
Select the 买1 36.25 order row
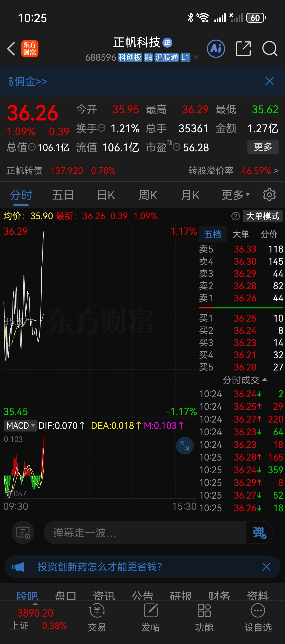(x=241, y=318)
